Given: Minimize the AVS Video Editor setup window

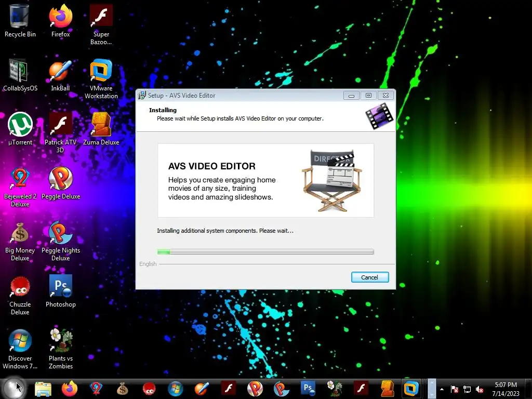Looking at the screenshot, I should pos(352,96).
